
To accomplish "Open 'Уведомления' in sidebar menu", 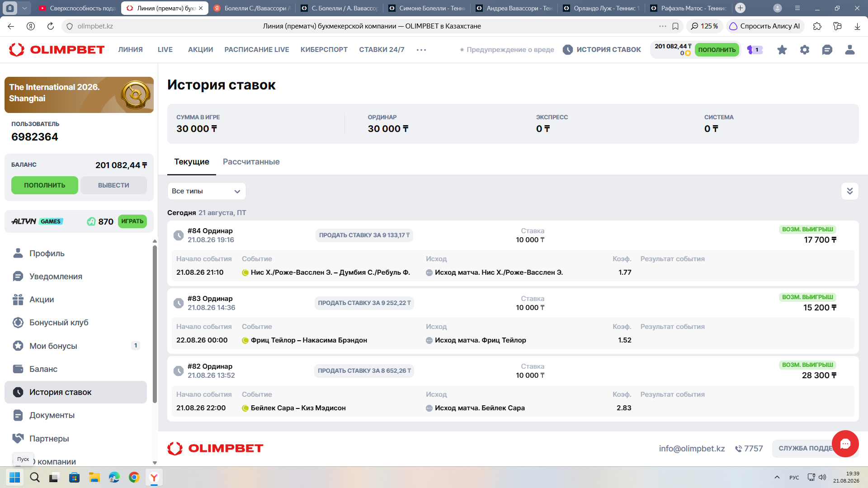I will (x=75, y=277).
